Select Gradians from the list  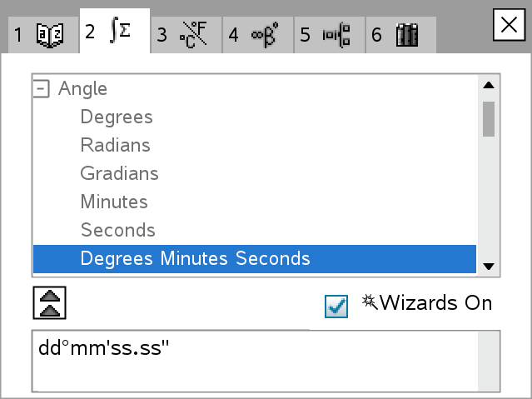point(119,173)
